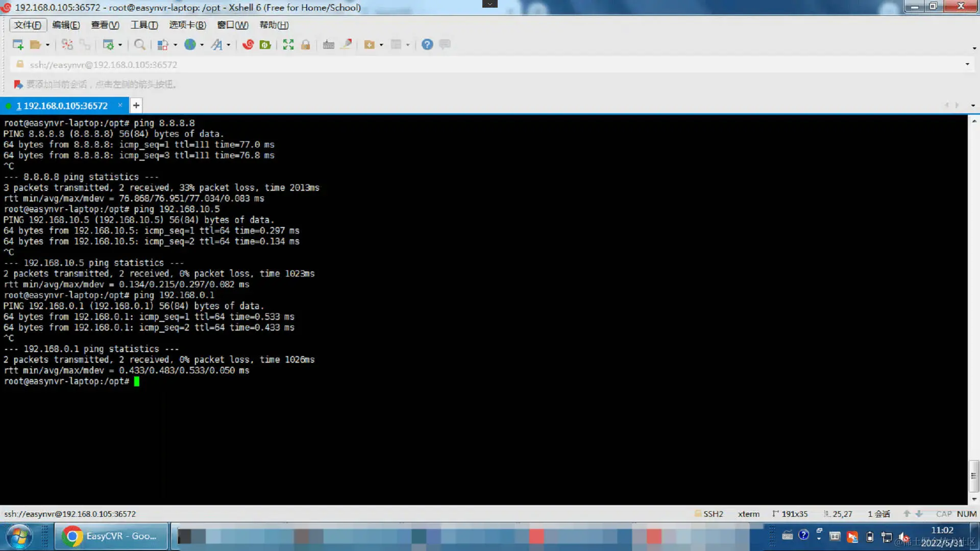Expand the address bar history dropdown
Image resolution: width=980 pixels, height=551 pixels.
pos(967,64)
